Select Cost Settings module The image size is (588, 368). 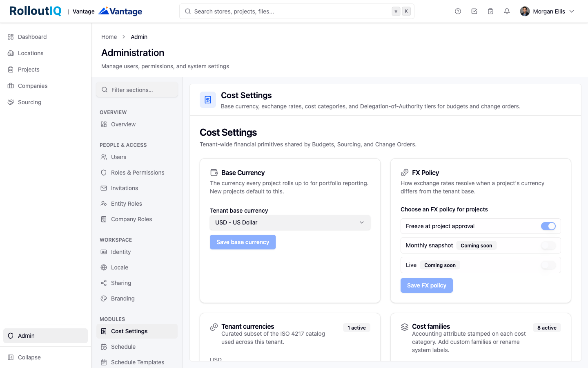(x=137, y=331)
